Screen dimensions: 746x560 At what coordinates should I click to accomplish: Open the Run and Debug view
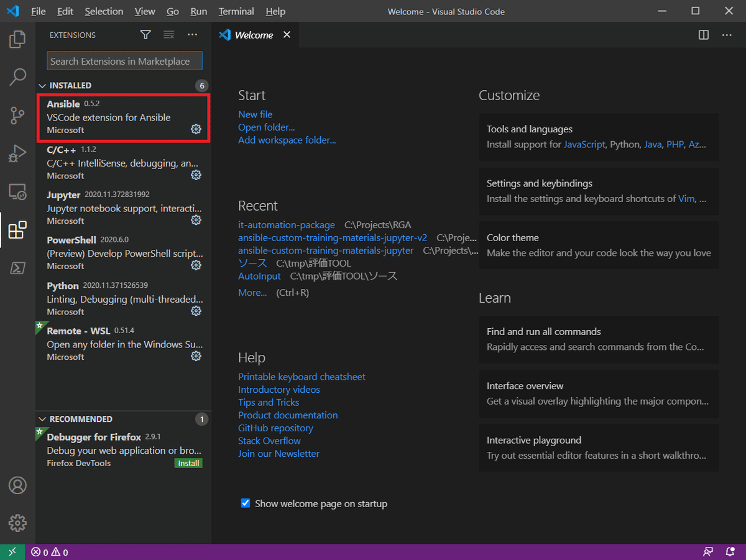coord(17,153)
